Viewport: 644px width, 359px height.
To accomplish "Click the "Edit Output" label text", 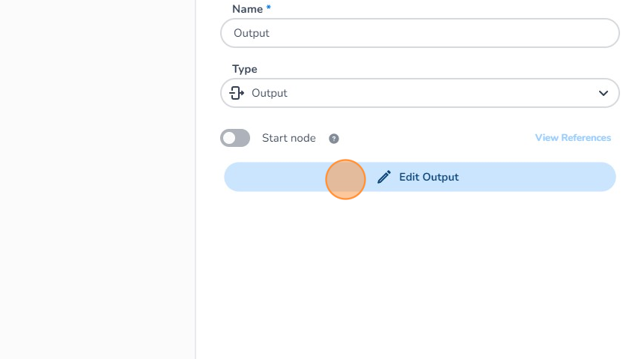I will point(428,177).
